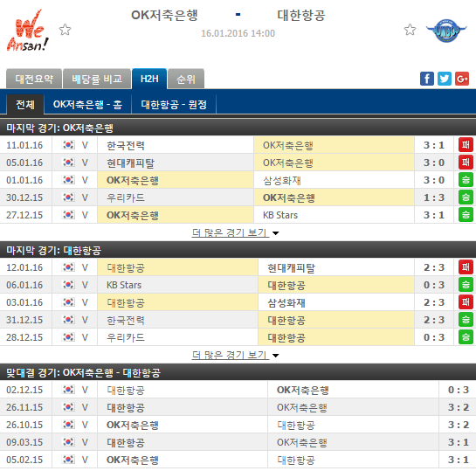The height and width of the screenshot is (471, 476).
Task: Open the 순위 tab
Action: pos(186,79)
